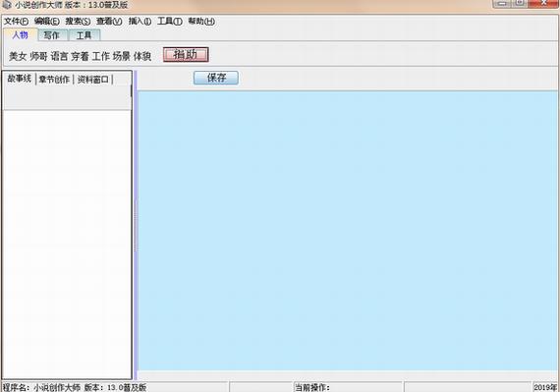Switch to the 写作 tab
The width and height of the screenshot is (560, 392).
(x=51, y=35)
